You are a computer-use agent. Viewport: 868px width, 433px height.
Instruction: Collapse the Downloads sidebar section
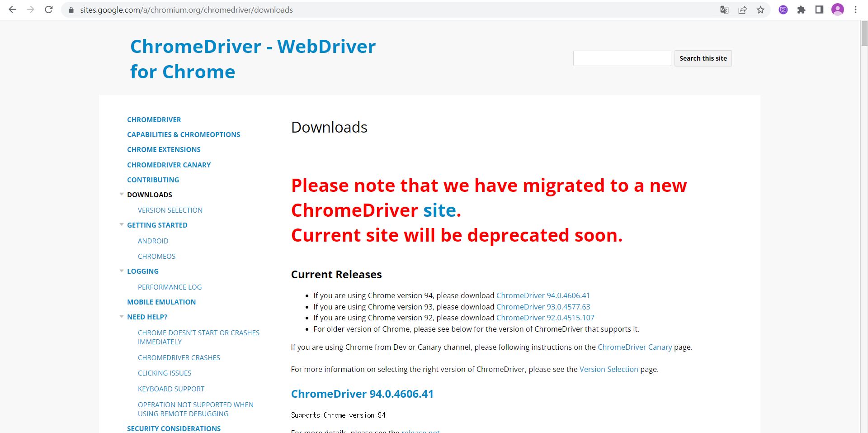[121, 195]
